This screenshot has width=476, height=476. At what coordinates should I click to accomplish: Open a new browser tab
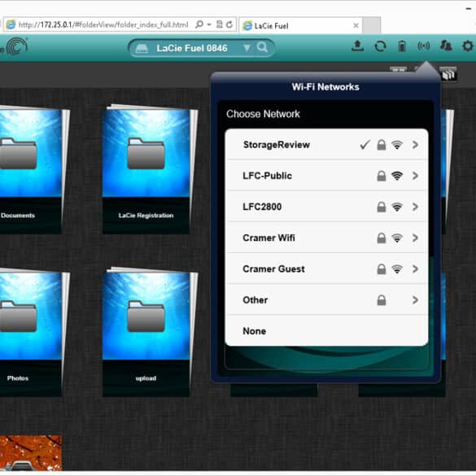372,25
